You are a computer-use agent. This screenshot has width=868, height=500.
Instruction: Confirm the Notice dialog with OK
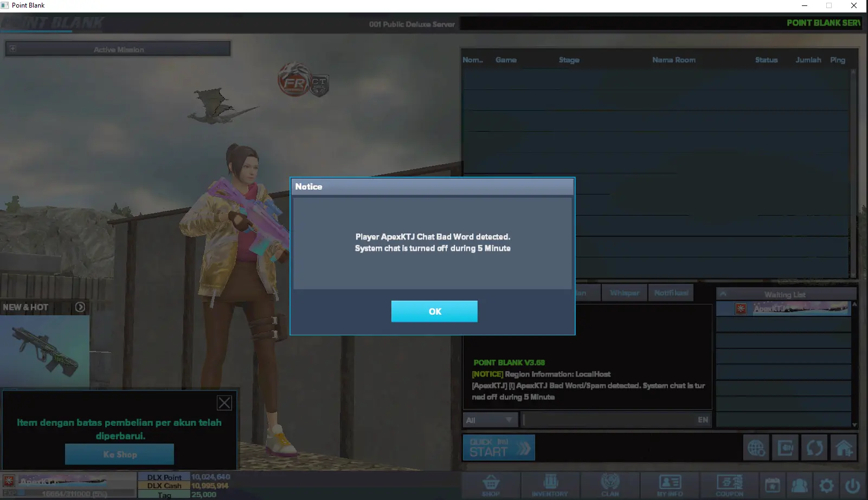tap(434, 311)
